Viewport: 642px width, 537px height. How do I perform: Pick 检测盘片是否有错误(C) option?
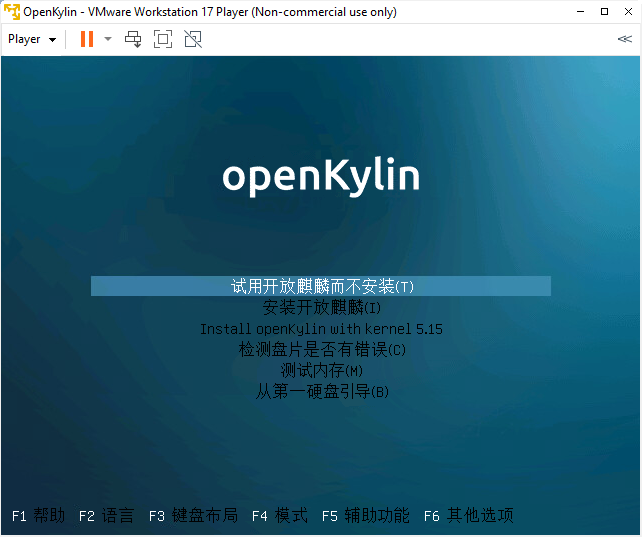pos(321,349)
